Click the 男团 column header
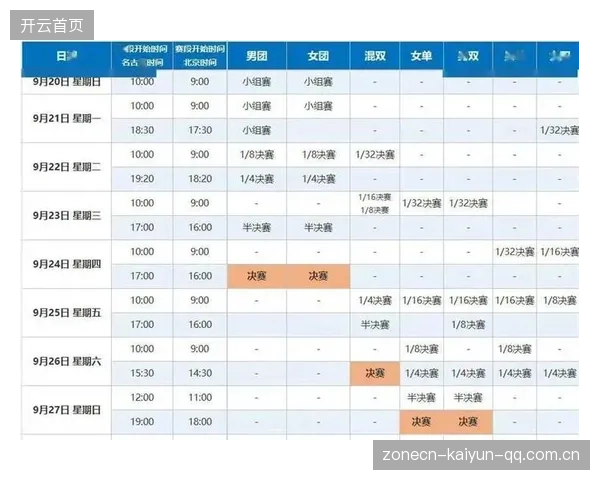The image size is (600, 480). [x=257, y=56]
